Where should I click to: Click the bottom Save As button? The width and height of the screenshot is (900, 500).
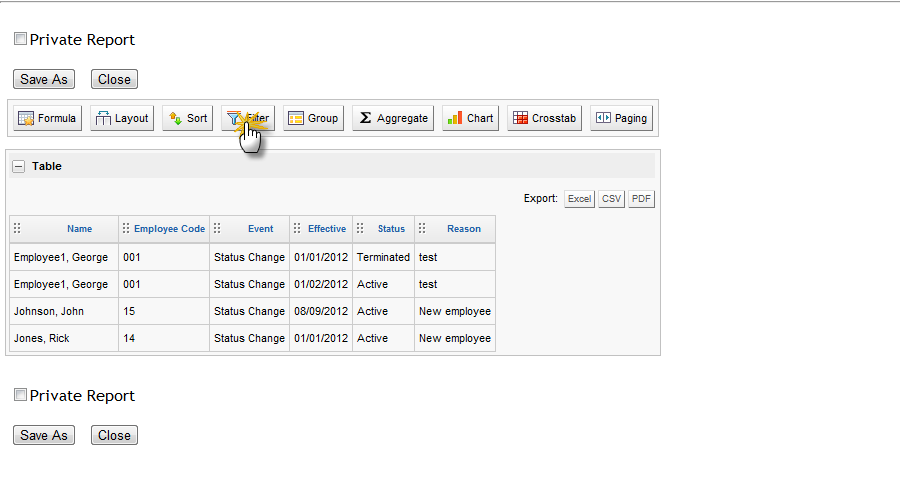click(44, 435)
